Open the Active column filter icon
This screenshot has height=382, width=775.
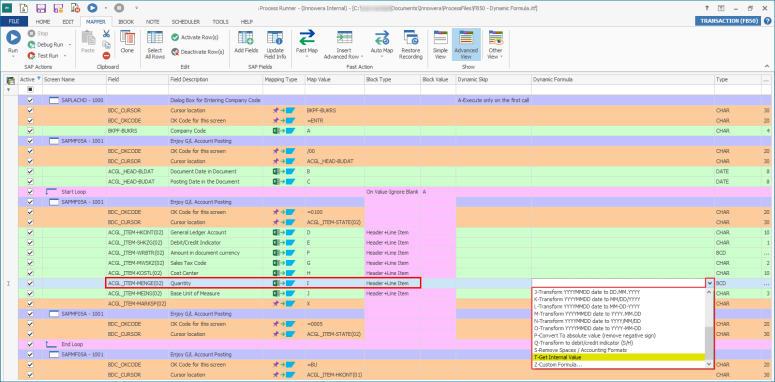coord(39,78)
